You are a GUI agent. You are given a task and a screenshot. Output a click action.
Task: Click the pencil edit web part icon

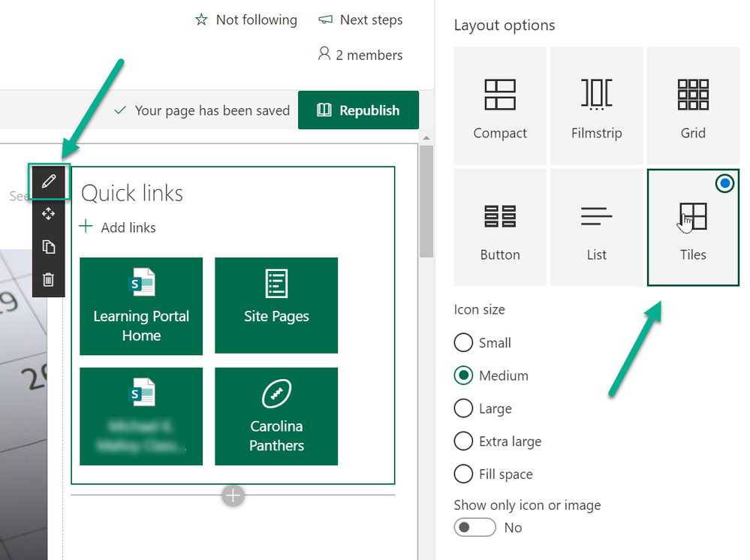[x=48, y=181]
